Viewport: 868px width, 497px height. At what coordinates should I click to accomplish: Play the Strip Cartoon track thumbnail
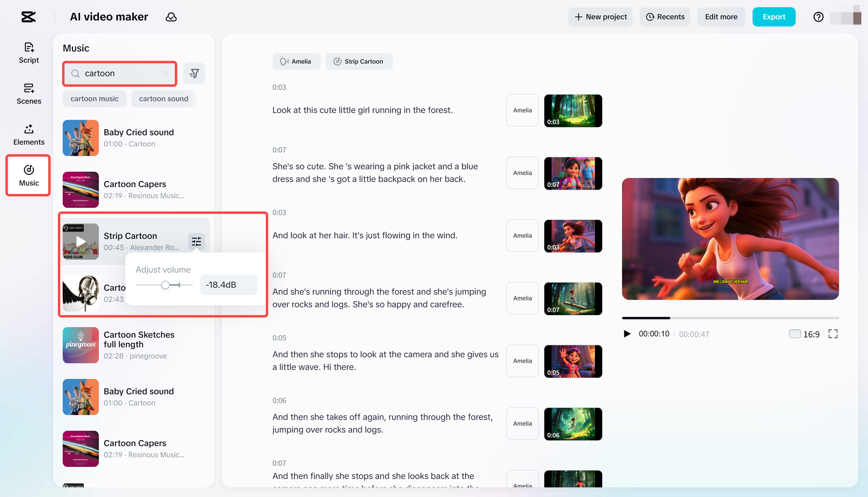click(x=80, y=241)
